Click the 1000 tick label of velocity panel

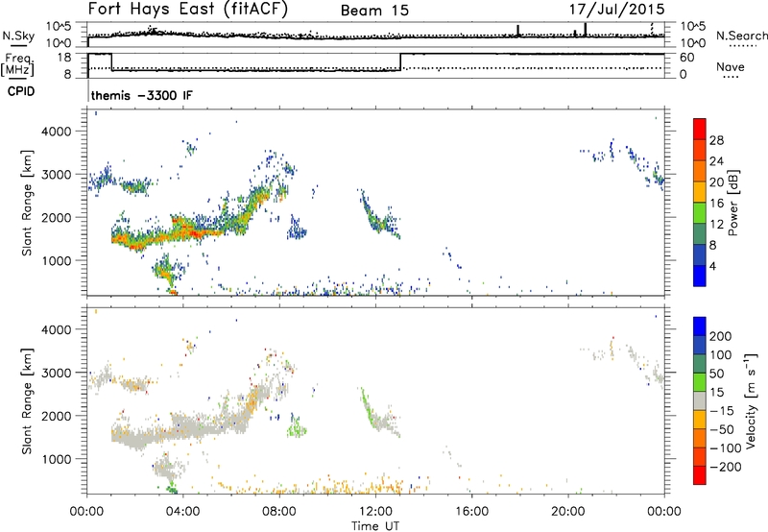point(57,459)
